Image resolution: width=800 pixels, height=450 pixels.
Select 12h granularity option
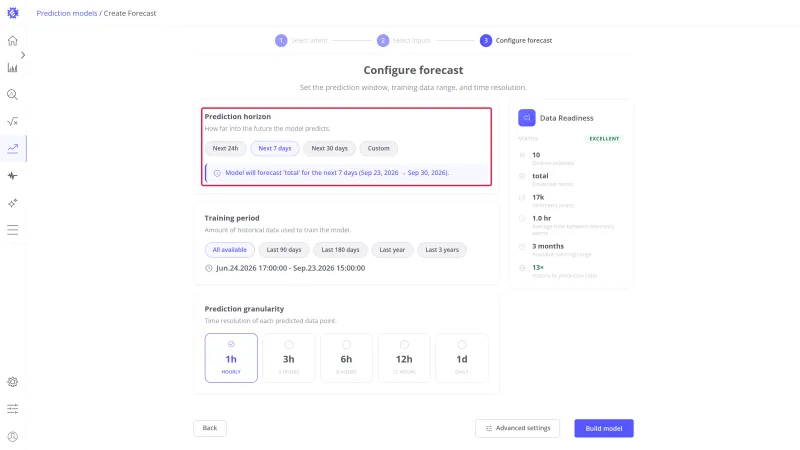pos(404,358)
